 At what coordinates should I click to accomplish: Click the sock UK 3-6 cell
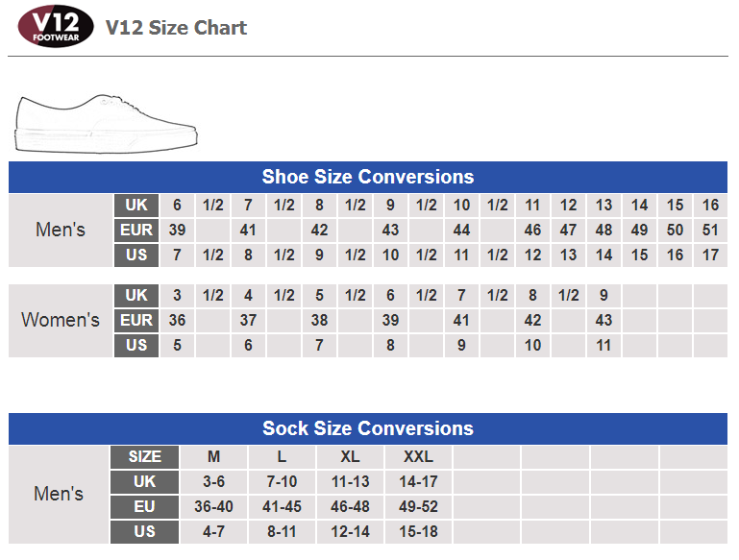[213, 482]
